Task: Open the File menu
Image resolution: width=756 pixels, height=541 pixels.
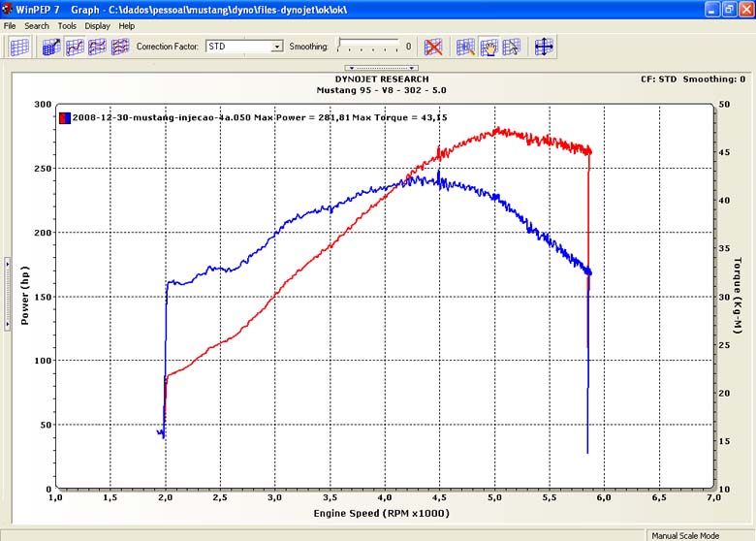Action: [10, 26]
